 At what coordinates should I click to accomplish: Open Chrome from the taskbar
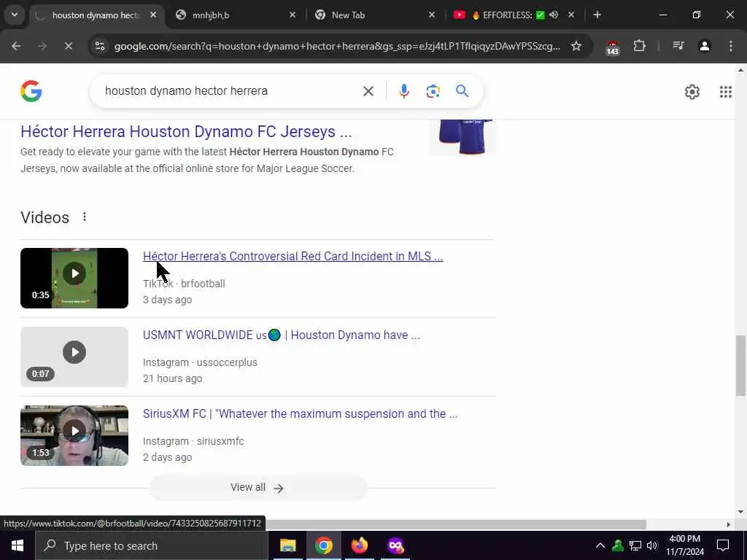(x=323, y=545)
